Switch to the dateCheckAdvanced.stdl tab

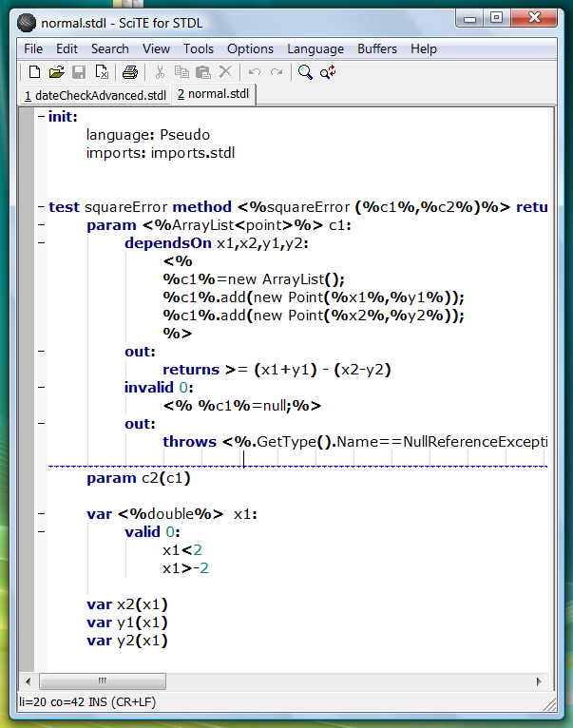(x=95, y=95)
